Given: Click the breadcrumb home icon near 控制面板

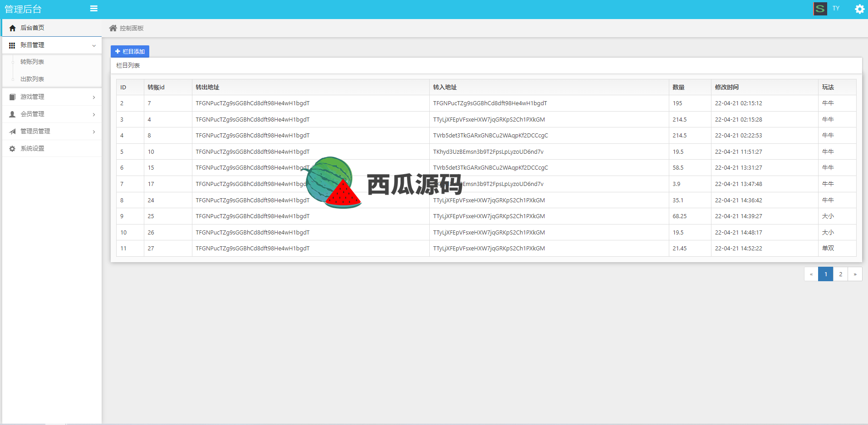Looking at the screenshot, I should tap(113, 28).
